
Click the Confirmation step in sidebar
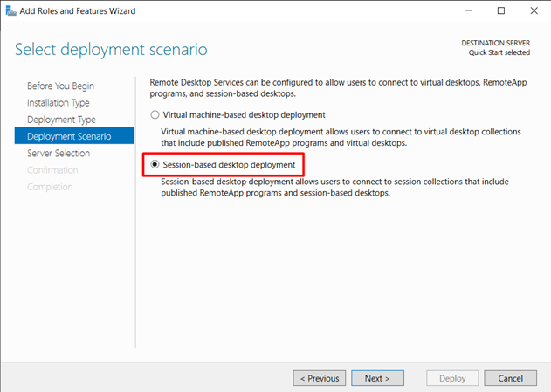(x=52, y=170)
